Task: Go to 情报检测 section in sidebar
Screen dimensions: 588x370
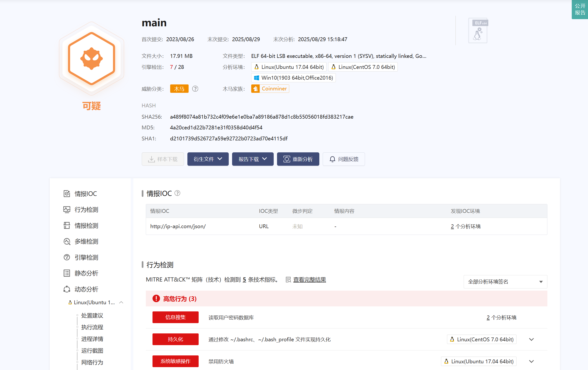Action: click(x=86, y=225)
